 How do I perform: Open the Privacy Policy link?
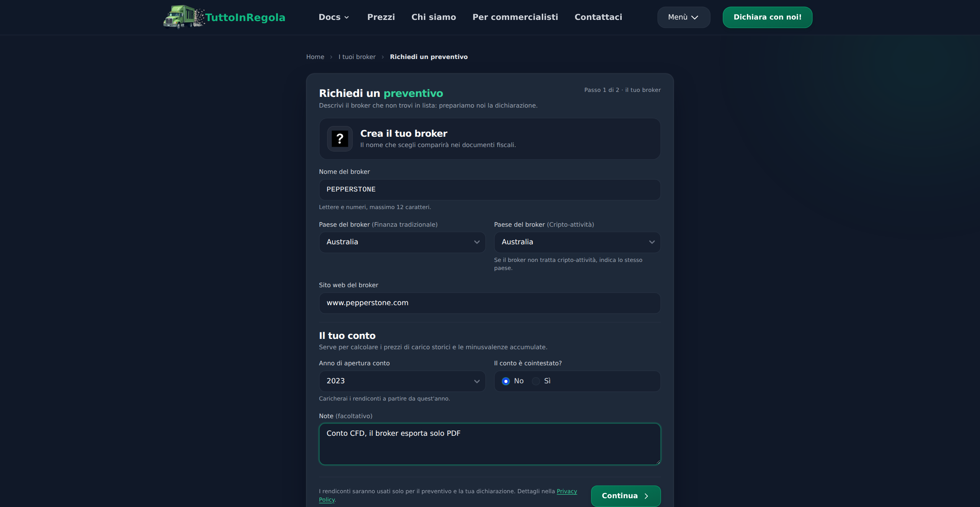[567, 491]
